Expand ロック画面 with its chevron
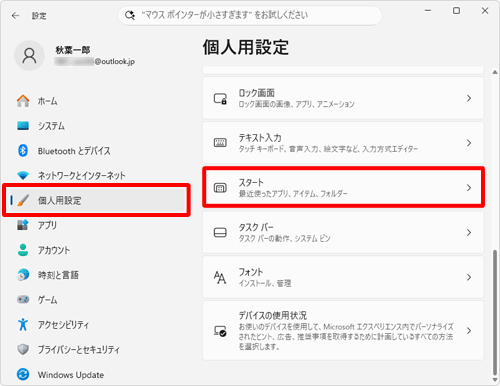 pyautogui.click(x=469, y=98)
